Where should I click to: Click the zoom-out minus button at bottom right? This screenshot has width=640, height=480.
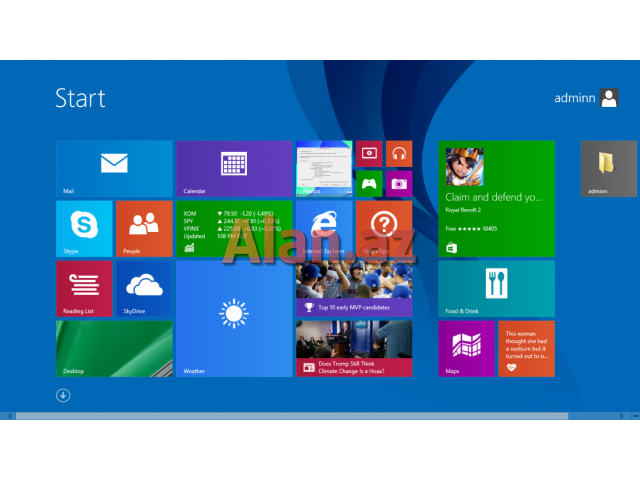pos(636,416)
